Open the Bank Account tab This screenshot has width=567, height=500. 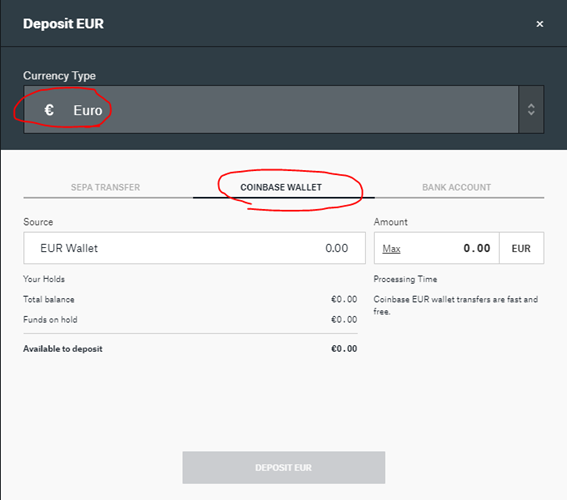pyautogui.click(x=456, y=187)
